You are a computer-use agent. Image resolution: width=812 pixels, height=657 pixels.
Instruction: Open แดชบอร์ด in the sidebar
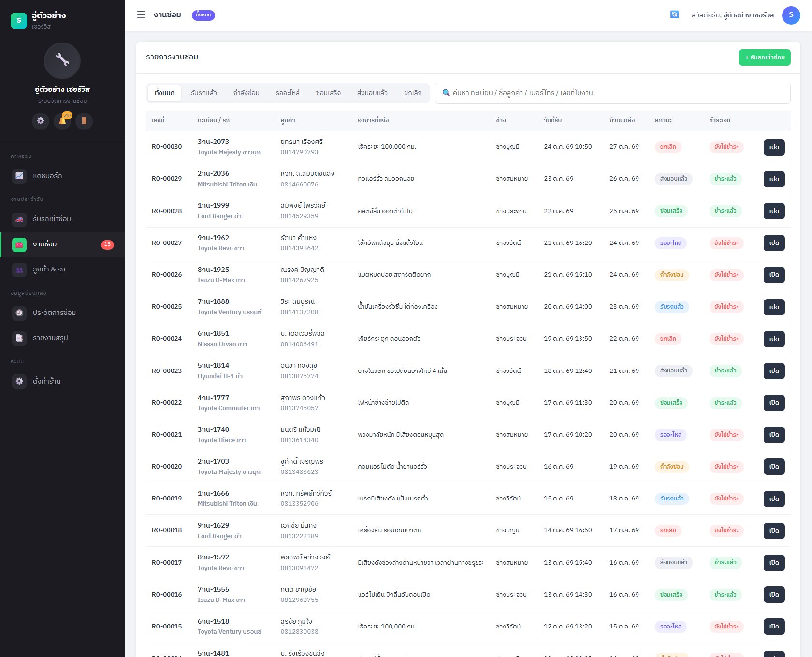62,176
